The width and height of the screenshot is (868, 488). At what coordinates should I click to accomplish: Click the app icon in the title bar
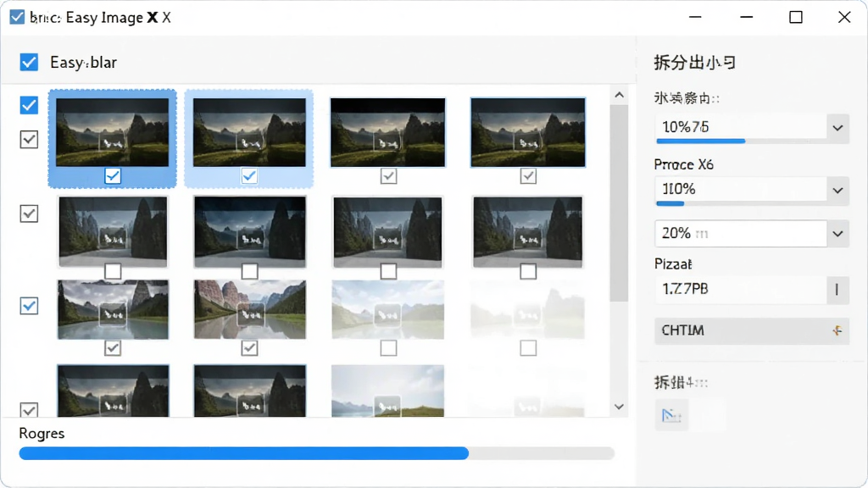point(17,17)
